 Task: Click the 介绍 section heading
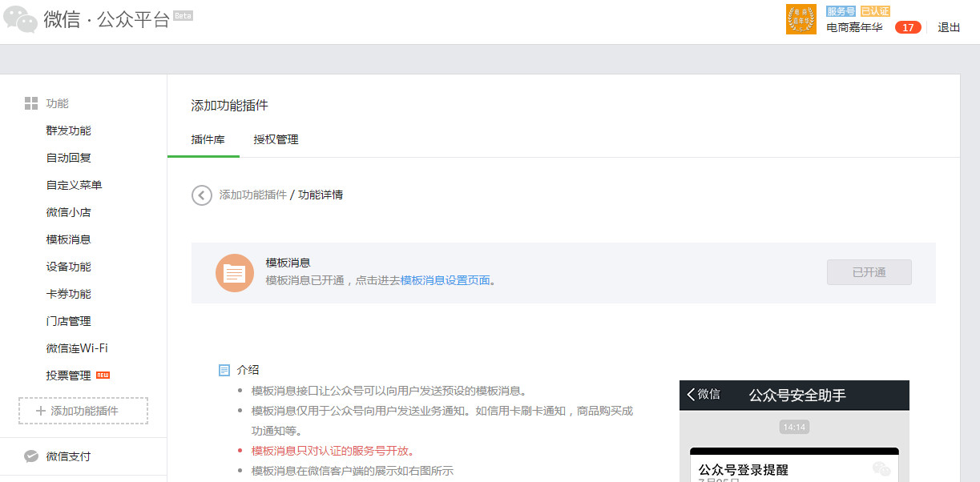(x=248, y=370)
